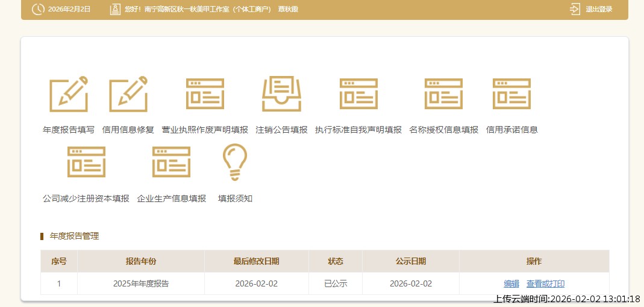Select the 信用信息修复 text label
Viewport: 644px width, 307px height.
128,130
